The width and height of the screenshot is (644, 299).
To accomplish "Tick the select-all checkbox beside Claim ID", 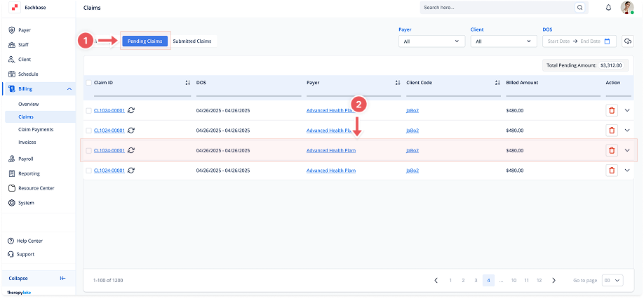I will click(88, 83).
